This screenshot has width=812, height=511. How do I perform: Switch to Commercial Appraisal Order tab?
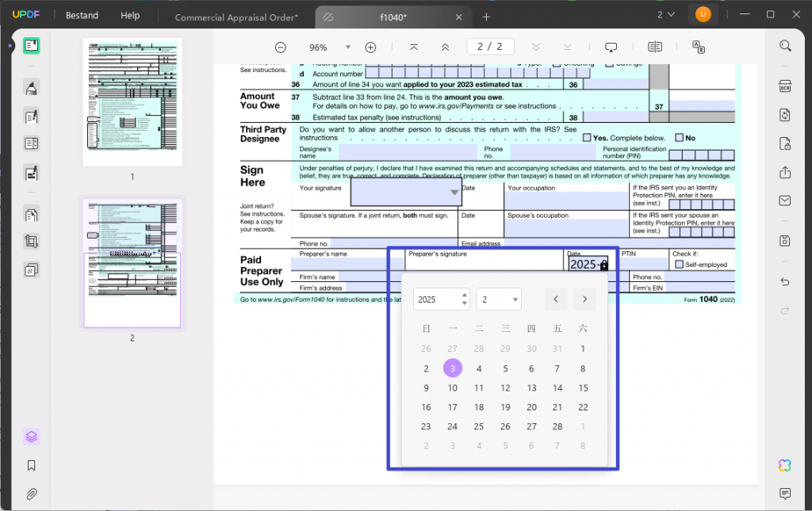pyautogui.click(x=236, y=17)
